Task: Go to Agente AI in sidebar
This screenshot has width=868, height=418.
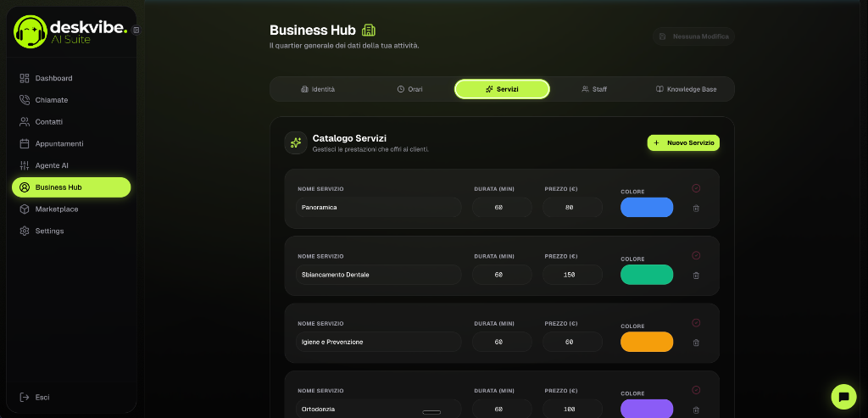Action: pos(51,165)
